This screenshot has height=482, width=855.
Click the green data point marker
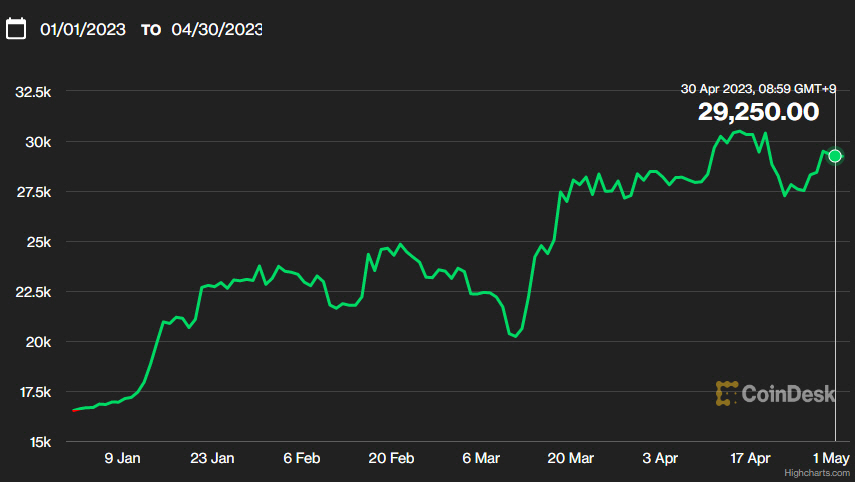point(835,156)
